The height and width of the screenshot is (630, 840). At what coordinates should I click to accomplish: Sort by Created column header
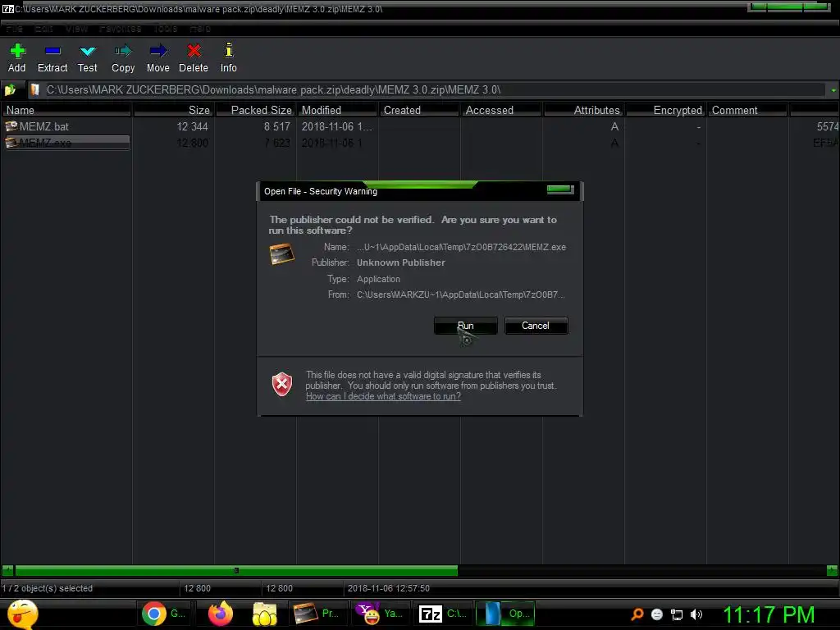(x=419, y=110)
